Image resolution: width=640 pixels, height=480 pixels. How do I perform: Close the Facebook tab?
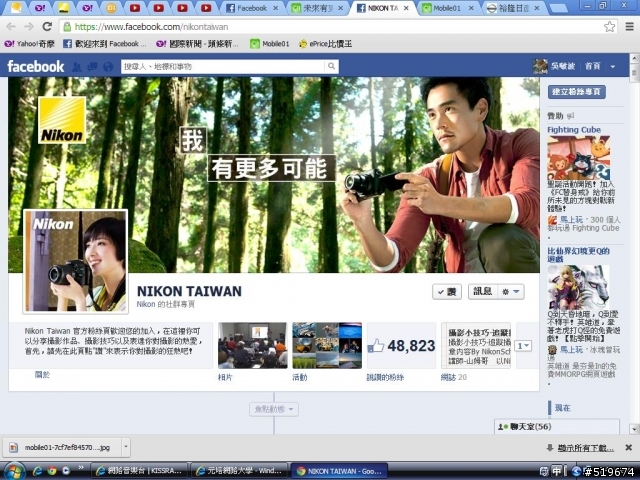tap(276, 8)
